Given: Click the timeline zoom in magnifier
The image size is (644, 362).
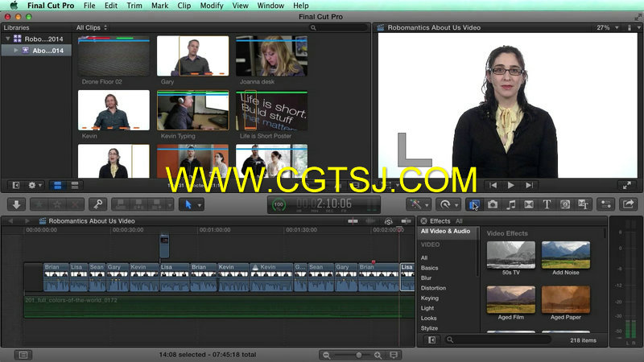Looking at the screenshot, I should (x=378, y=355).
